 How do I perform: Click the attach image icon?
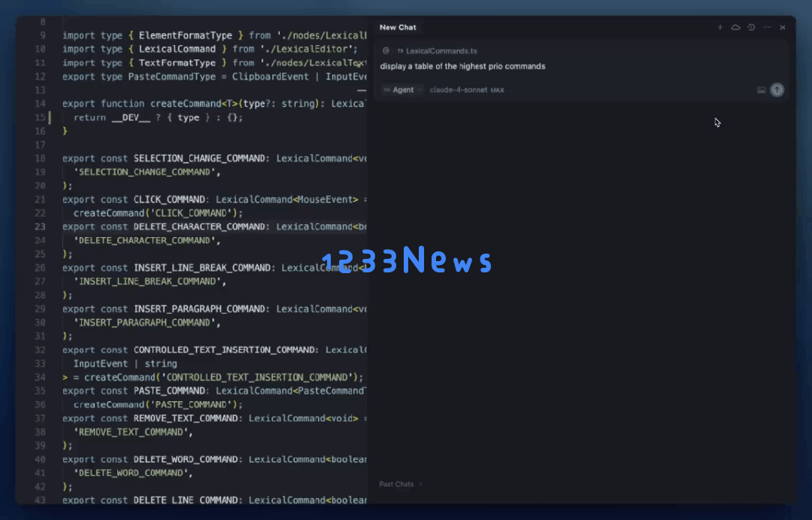[761, 90]
